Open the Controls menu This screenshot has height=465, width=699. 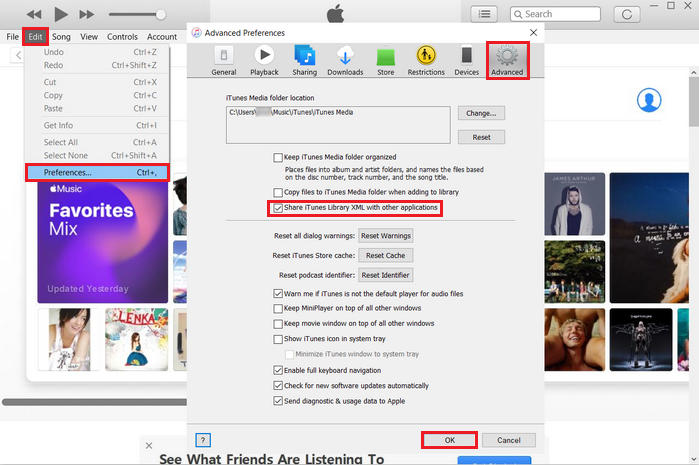tap(122, 37)
